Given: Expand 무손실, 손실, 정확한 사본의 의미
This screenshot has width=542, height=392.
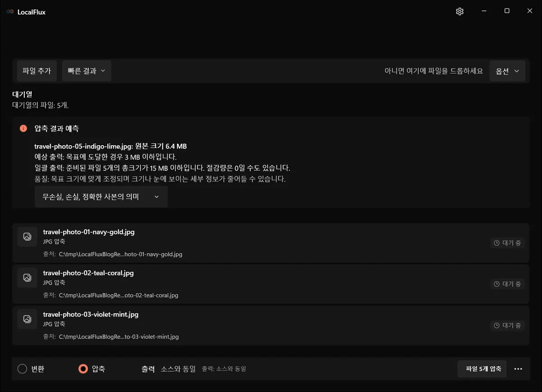Looking at the screenshot, I should click(101, 197).
